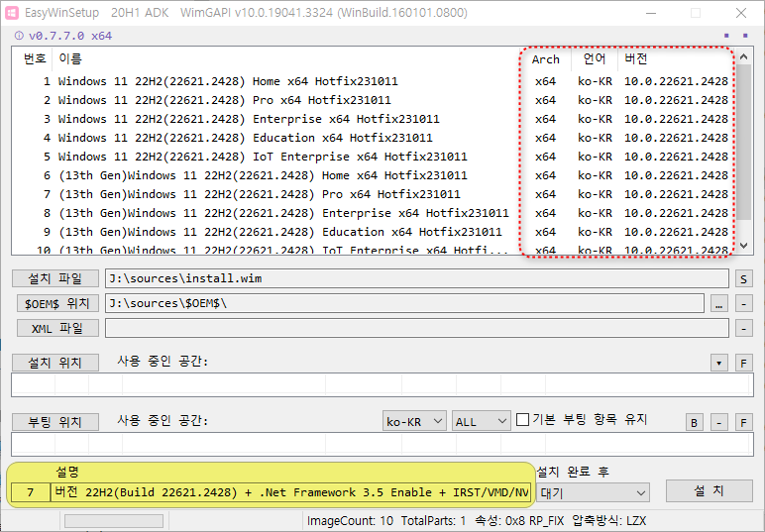Clear the XML file with minus button
The image size is (765, 532).
tap(743, 328)
